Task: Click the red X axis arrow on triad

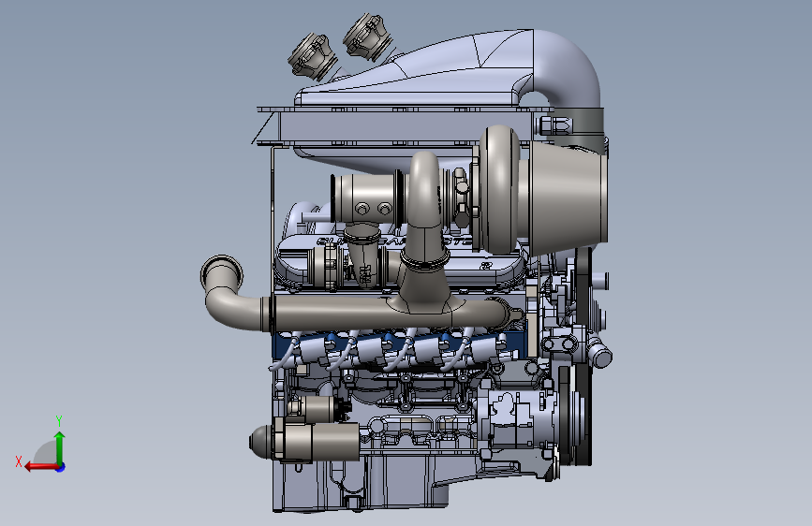Action: point(40,467)
